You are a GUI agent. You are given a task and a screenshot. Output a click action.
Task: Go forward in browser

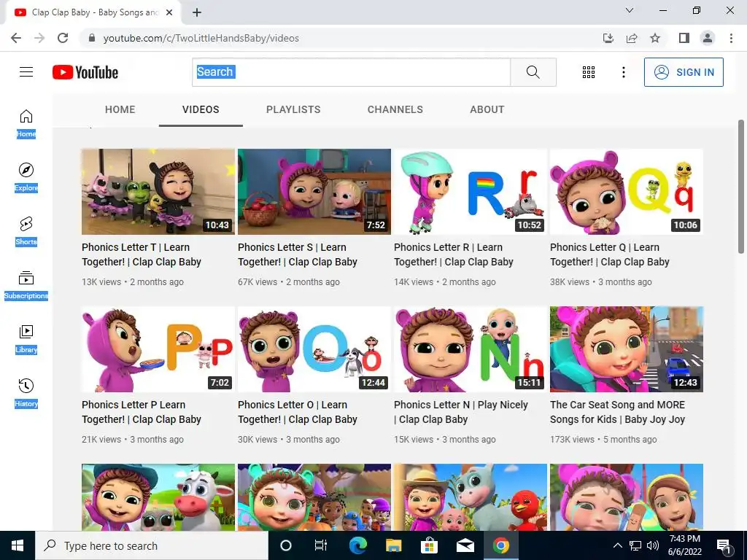tap(39, 38)
